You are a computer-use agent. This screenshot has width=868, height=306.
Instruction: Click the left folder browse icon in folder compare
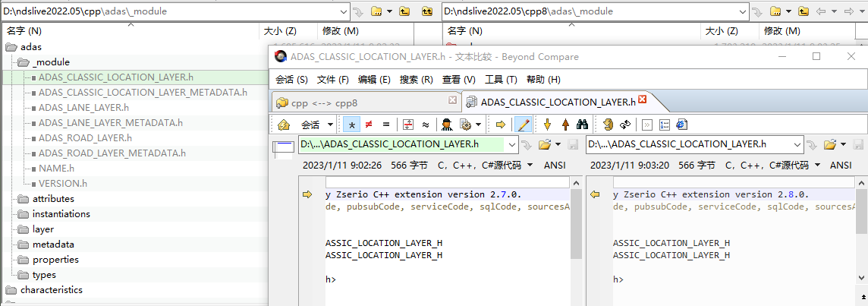point(376,11)
